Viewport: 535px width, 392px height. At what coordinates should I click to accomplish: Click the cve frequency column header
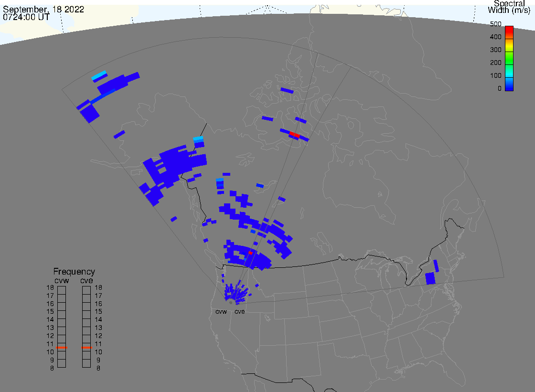click(x=86, y=280)
